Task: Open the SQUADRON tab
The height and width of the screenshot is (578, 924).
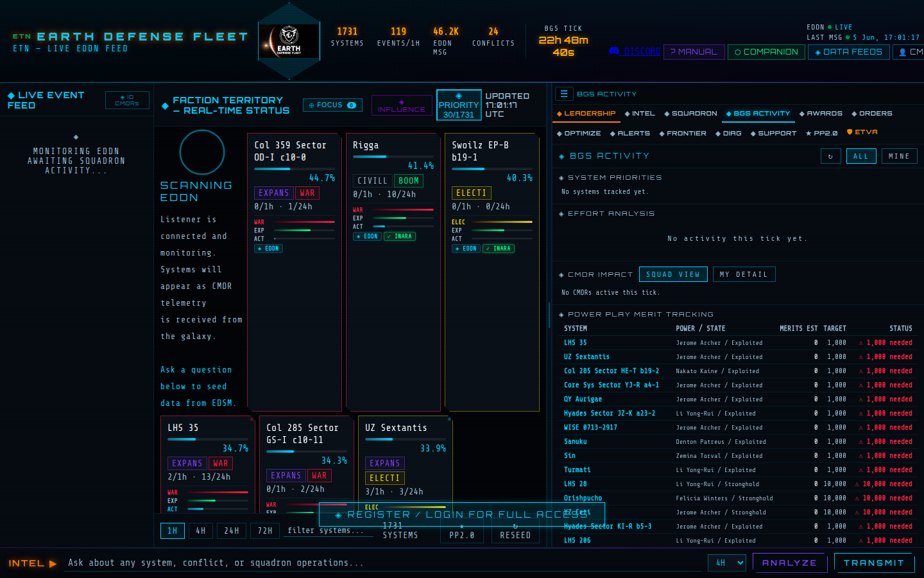Action: (690, 114)
